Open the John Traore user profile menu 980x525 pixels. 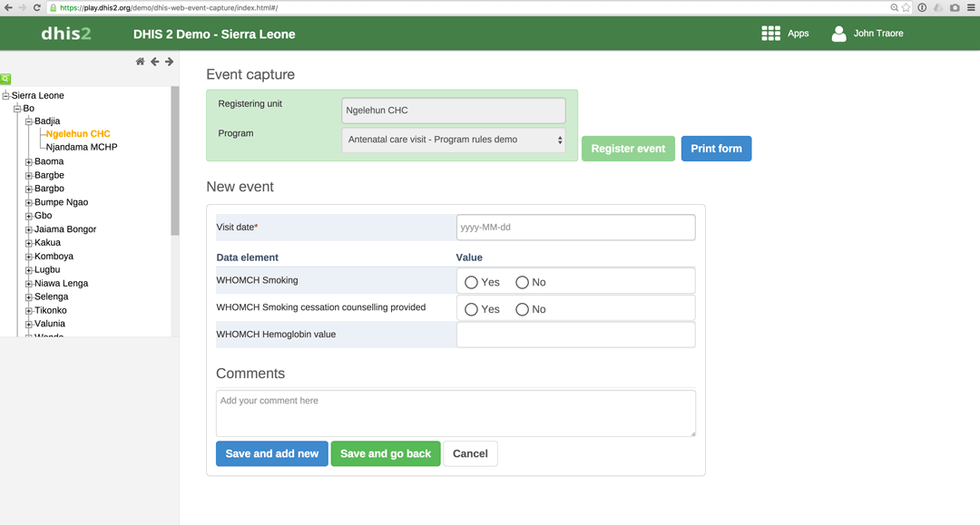pyautogui.click(x=867, y=34)
